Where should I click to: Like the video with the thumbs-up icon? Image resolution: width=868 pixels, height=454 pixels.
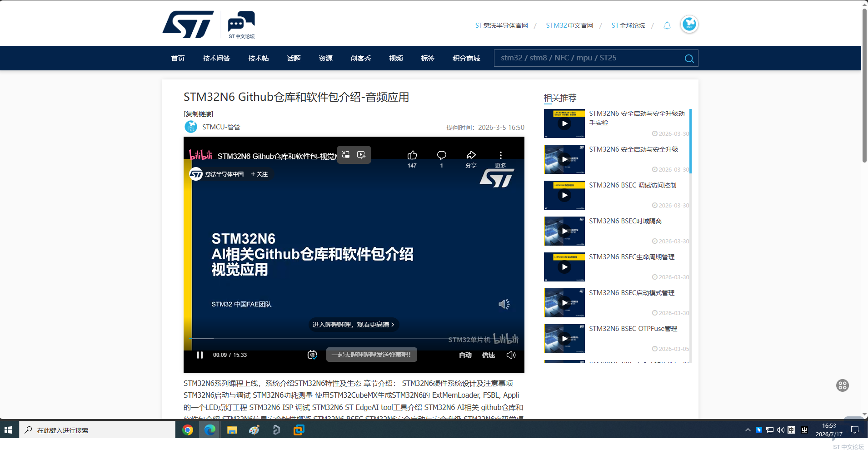tap(412, 155)
